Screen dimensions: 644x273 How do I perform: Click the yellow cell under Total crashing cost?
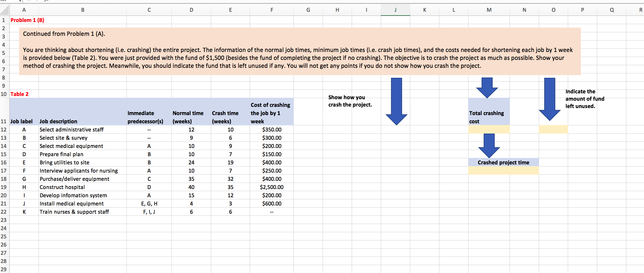coord(489,129)
